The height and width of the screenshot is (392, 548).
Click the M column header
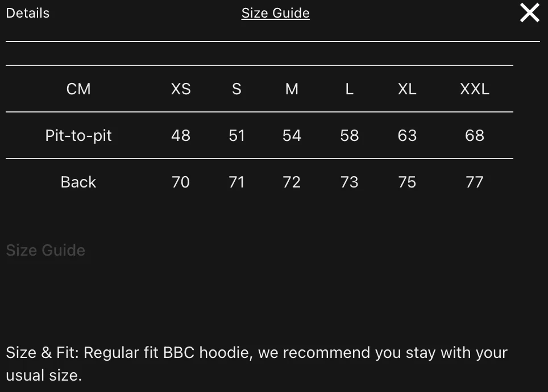pos(292,89)
